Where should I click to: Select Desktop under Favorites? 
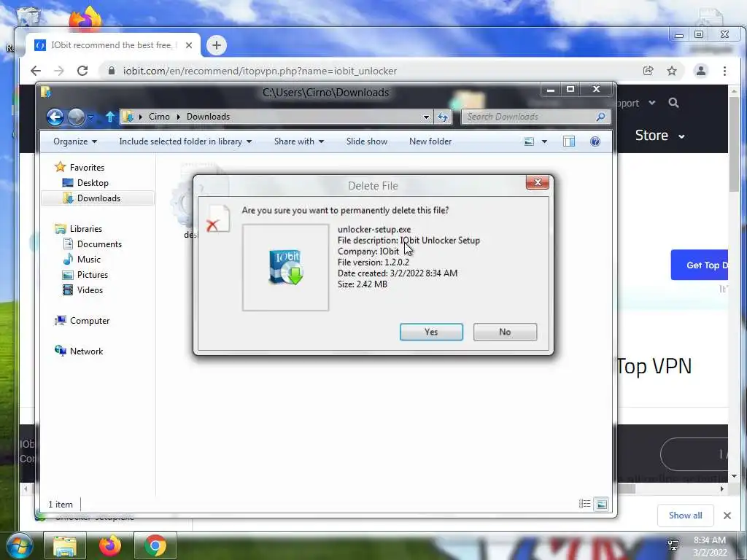click(93, 183)
